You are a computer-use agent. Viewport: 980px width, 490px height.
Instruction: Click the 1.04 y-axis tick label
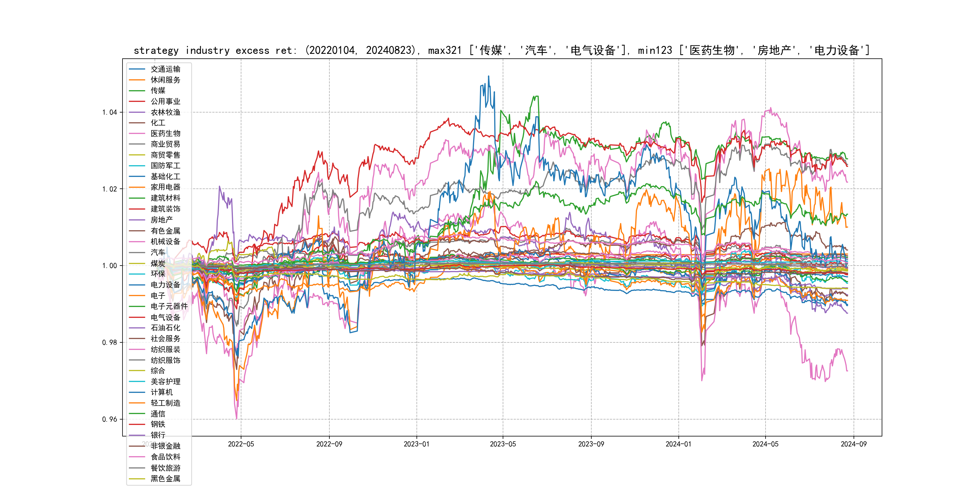[109, 112]
